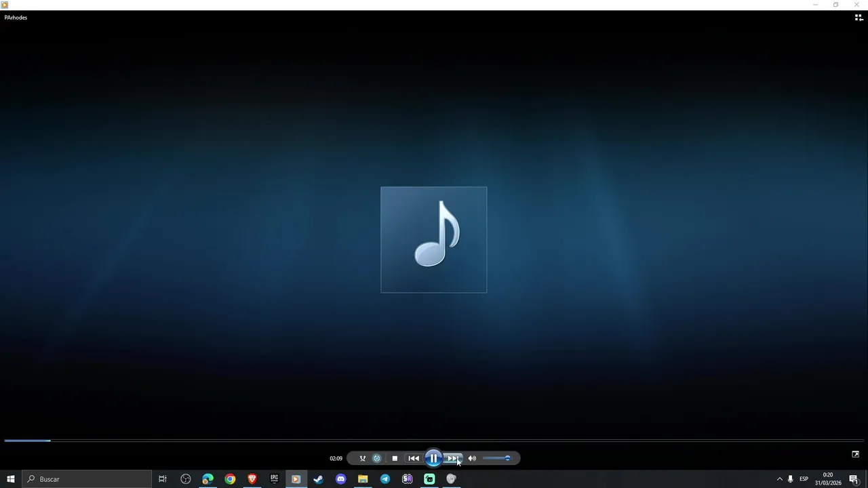Pause the current track

[433, 458]
